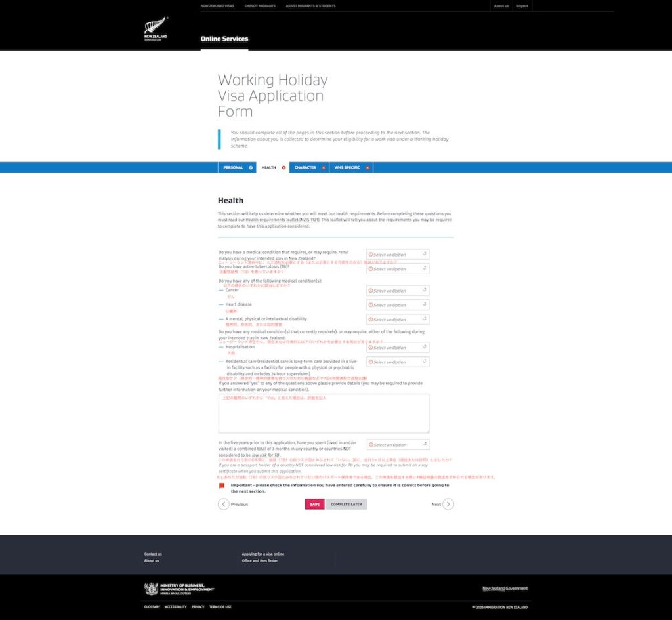This screenshot has height=620, width=672.
Task: Expand the Cancer condition dropdown
Action: [398, 291]
